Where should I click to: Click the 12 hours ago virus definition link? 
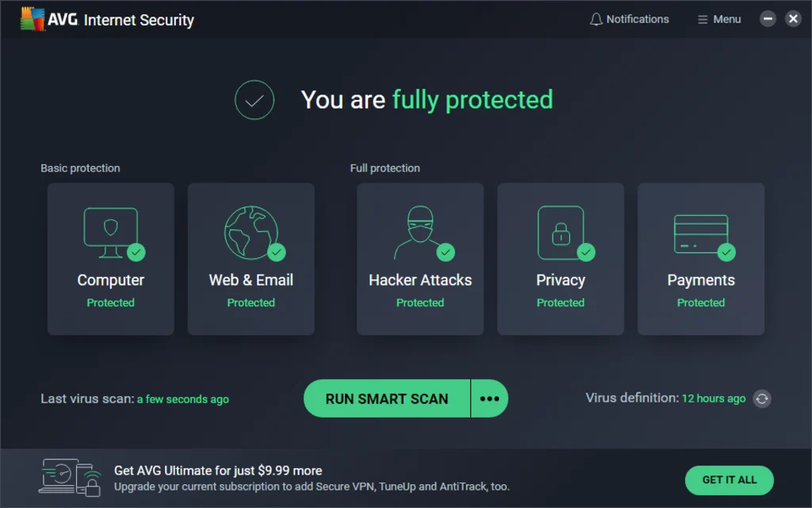coord(713,398)
